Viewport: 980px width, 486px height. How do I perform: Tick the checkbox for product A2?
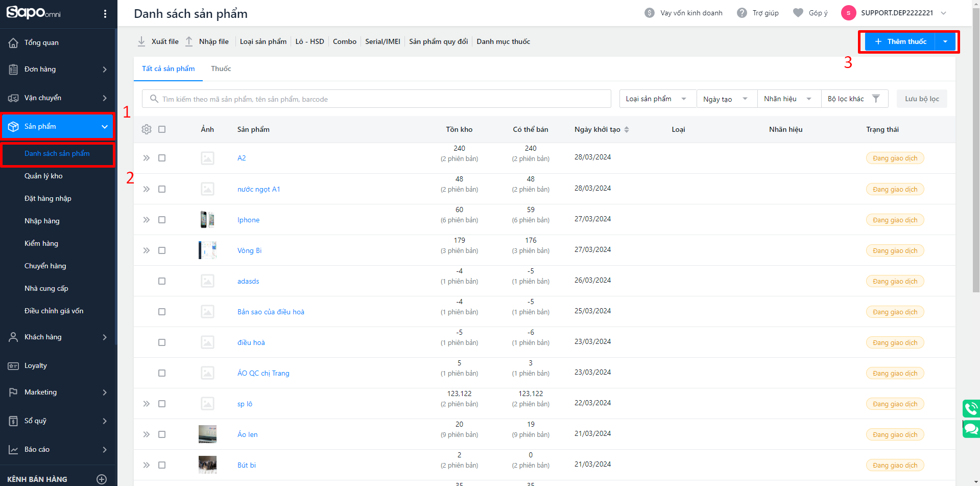(162, 158)
